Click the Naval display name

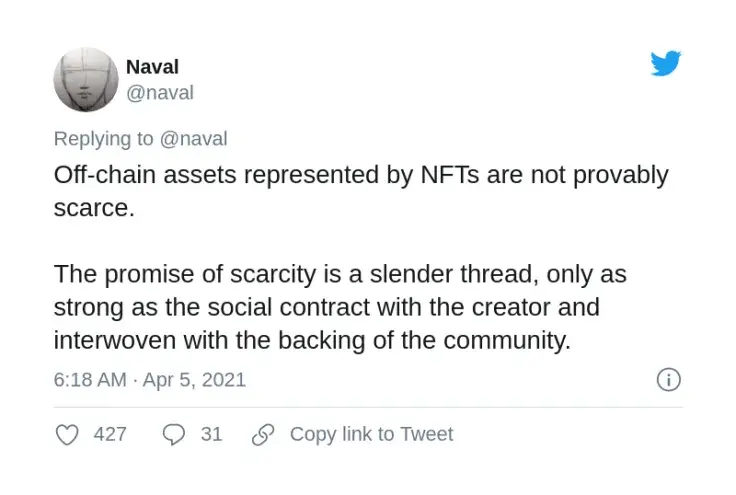pyautogui.click(x=150, y=67)
